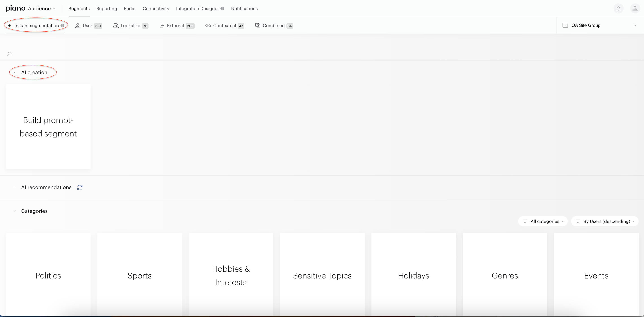Image resolution: width=644 pixels, height=317 pixels.
Task: Click the filter icon in All categories
Action: [525, 221]
